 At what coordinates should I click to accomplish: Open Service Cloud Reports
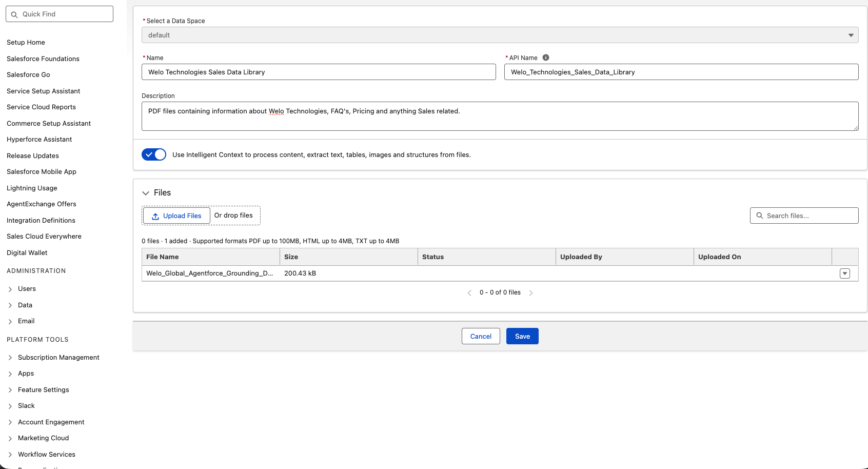click(x=41, y=107)
